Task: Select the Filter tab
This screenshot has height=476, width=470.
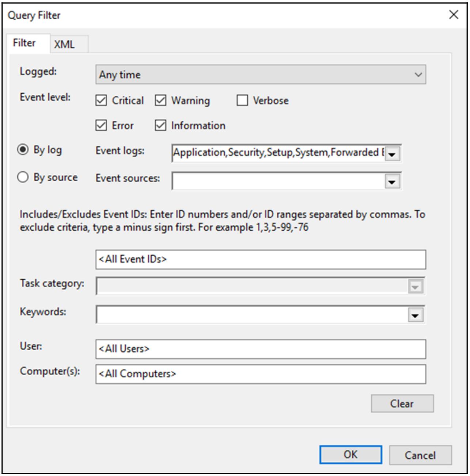Action: [24, 43]
